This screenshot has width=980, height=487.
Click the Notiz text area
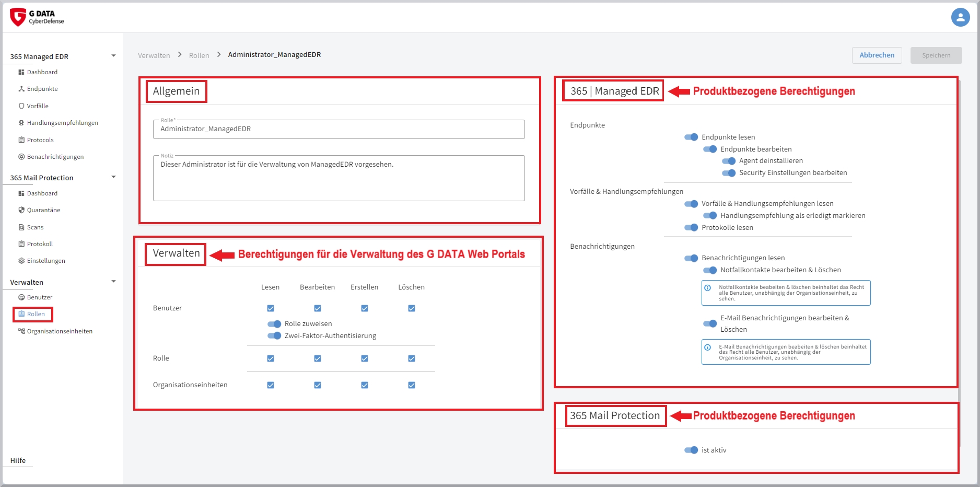pyautogui.click(x=339, y=178)
